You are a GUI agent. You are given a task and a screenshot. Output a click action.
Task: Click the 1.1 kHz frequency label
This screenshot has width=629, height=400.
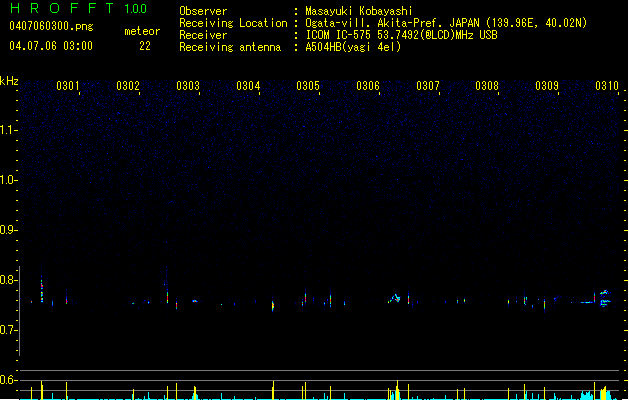[x=8, y=130]
